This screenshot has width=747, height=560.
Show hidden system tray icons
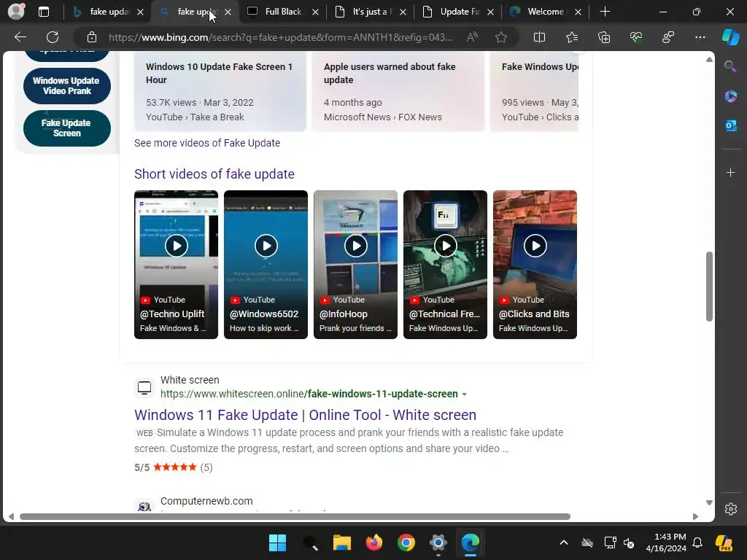tap(564, 542)
